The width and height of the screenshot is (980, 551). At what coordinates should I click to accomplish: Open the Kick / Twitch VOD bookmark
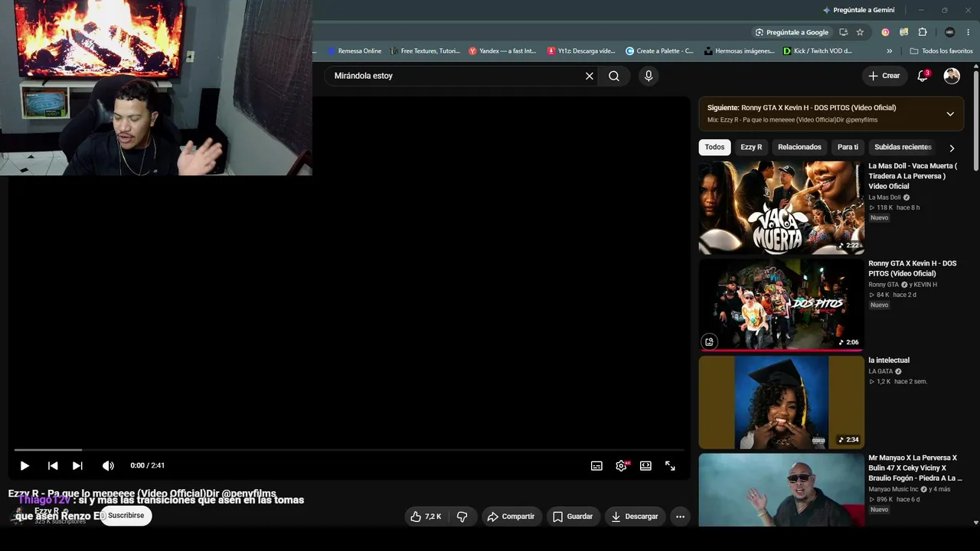click(817, 51)
